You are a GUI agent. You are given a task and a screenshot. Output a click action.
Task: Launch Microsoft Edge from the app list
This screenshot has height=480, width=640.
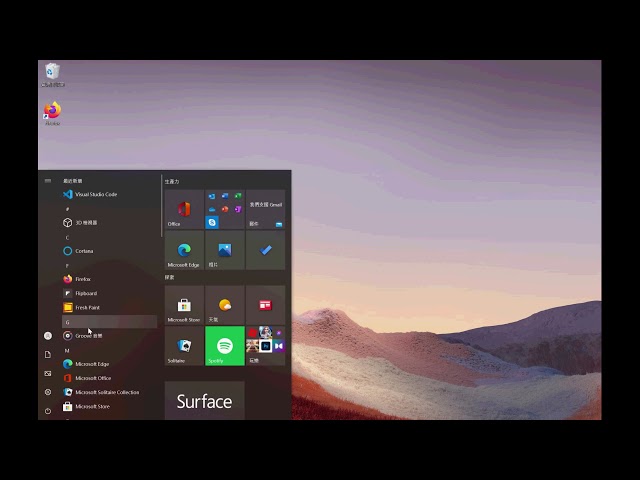tap(109, 364)
